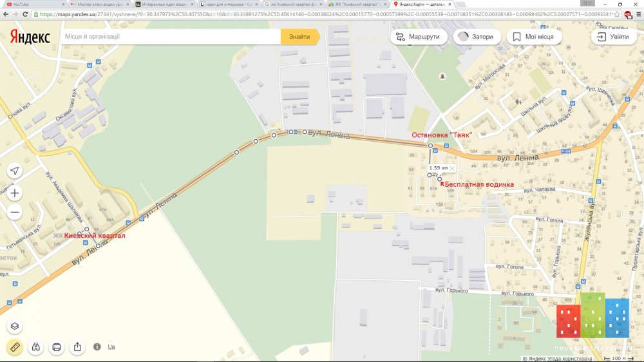644x362 pixels.
Task: Click the Пролетарська вул. street label
Action: point(638,249)
